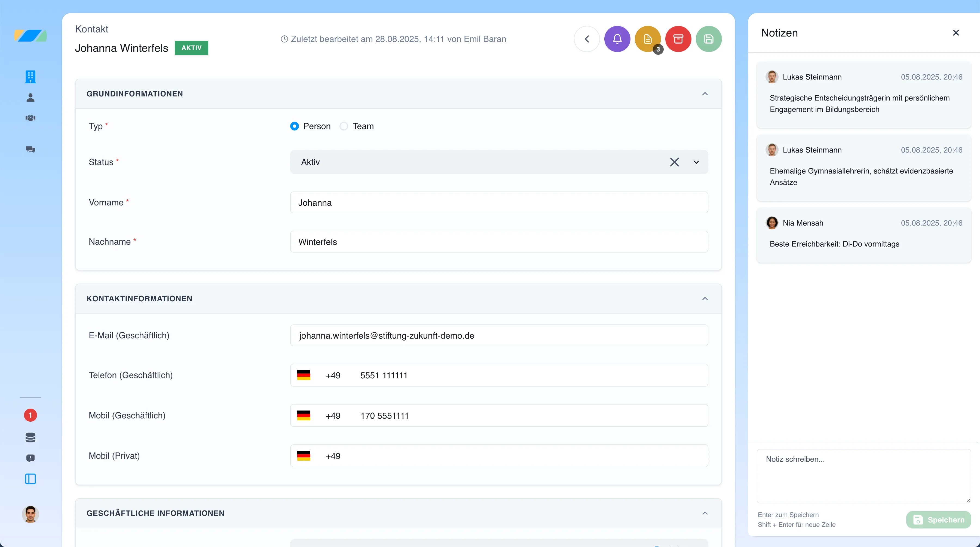Open country flag selector for Mobil (Privat)
Screen dimensions: 980x547
tap(304, 456)
